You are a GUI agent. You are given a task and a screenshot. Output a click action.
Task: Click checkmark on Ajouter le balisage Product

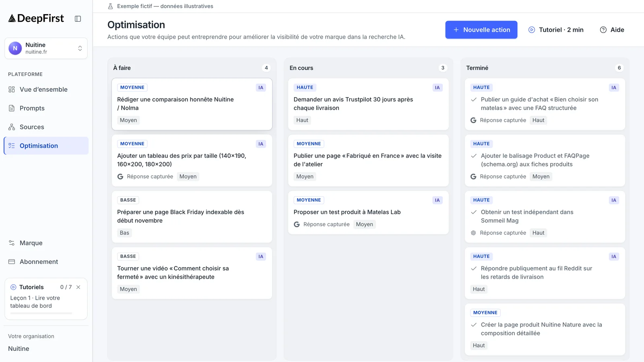point(474,156)
